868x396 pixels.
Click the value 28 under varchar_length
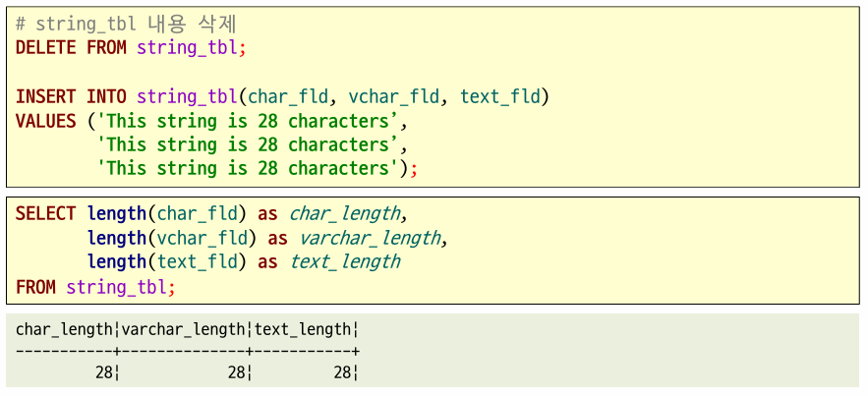coord(236,372)
